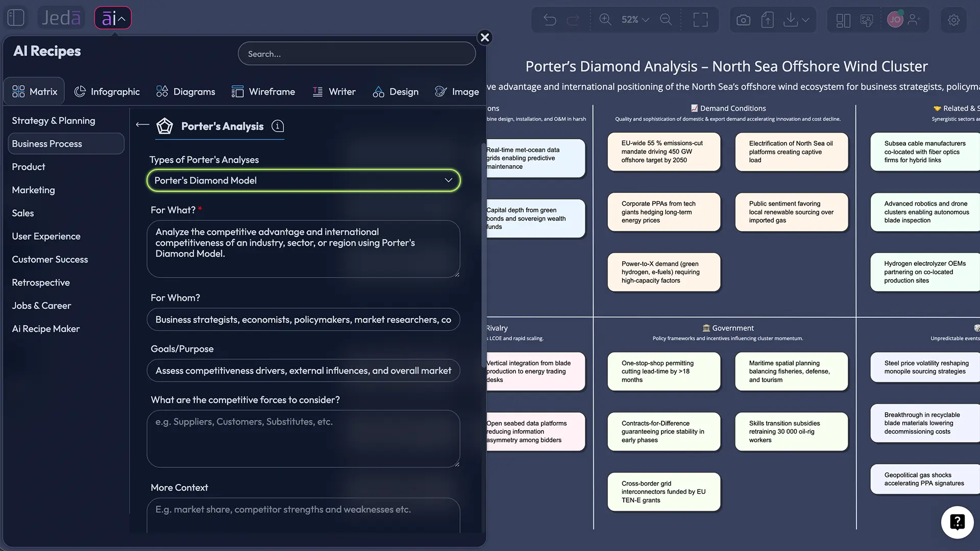
Task: Click the redo arrow icon
Action: [x=573, y=20]
